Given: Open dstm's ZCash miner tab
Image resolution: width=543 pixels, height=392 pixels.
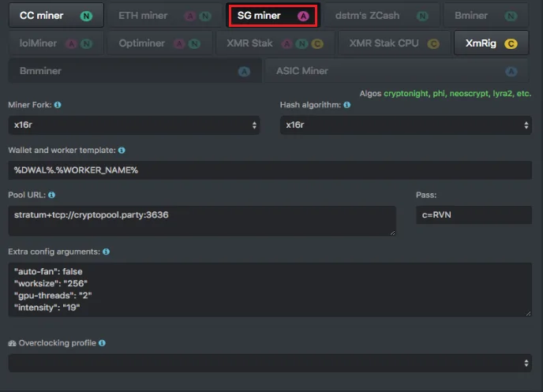Looking at the screenshot, I should [x=382, y=16].
